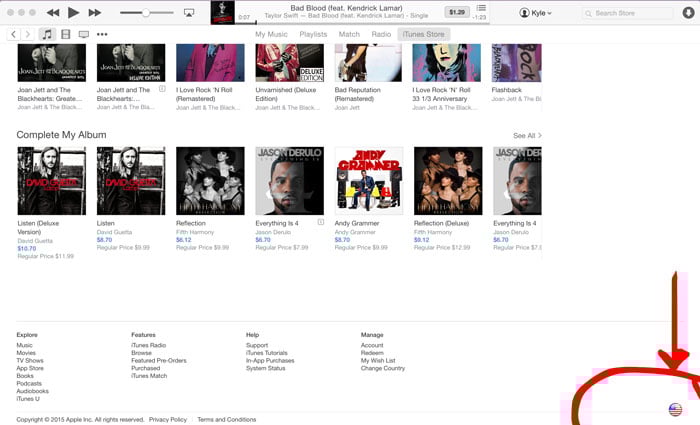The height and width of the screenshot is (425, 700).
Task: Open Movies link under Explore
Action: [x=26, y=353]
